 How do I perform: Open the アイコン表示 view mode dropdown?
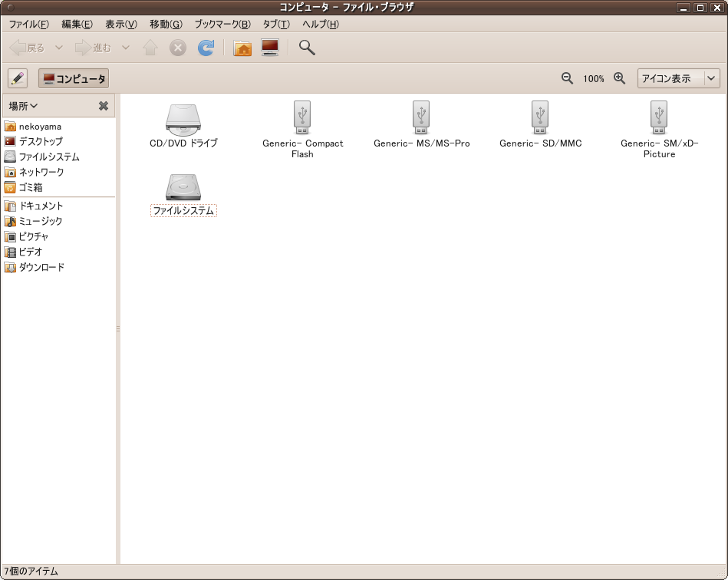678,78
